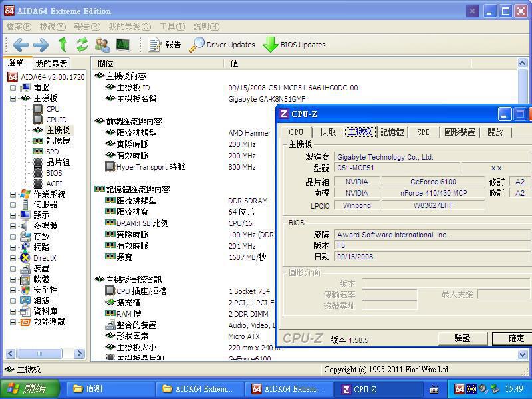Select the CPUID item in the tree
Screen dimensions: 532x399
56,120
